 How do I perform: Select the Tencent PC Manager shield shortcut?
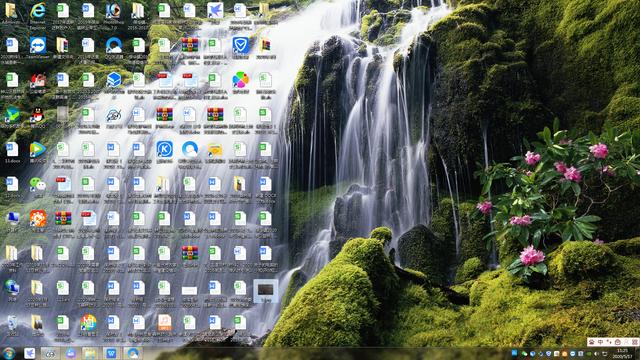click(x=240, y=45)
